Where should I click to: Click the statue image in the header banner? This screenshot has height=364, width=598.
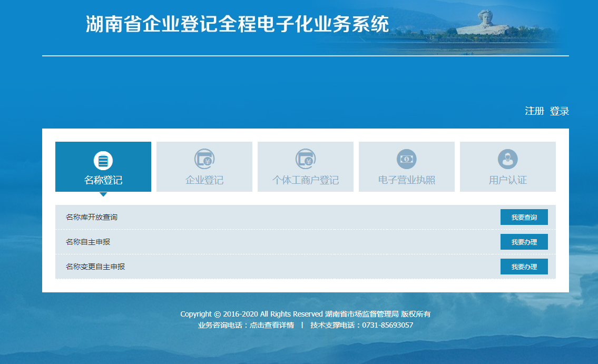point(484,22)
